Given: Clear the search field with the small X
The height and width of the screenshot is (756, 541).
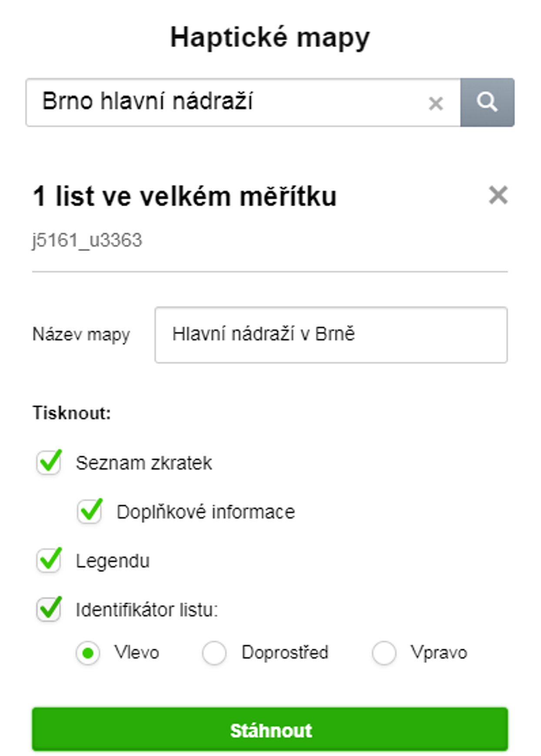Looking at the screenshot, I should coord(436,104).
